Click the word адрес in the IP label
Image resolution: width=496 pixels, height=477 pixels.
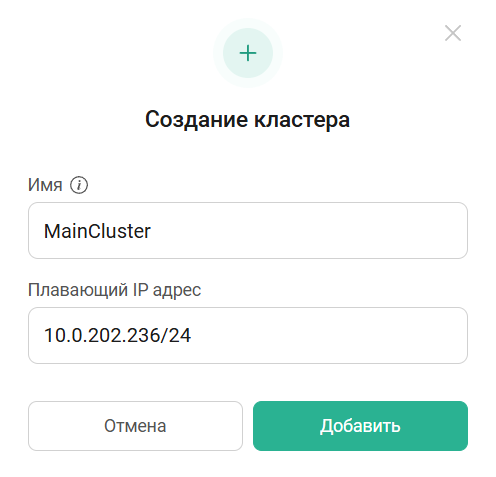tap(177, 291)
